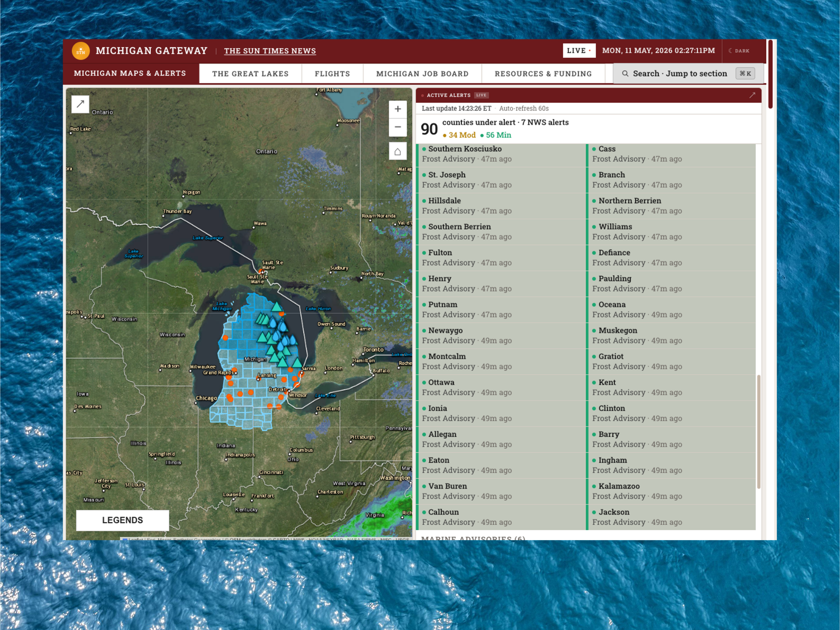The image size is (840, 630).
Task: Select the Williams alert row
Action: click(x=671, y=232)
